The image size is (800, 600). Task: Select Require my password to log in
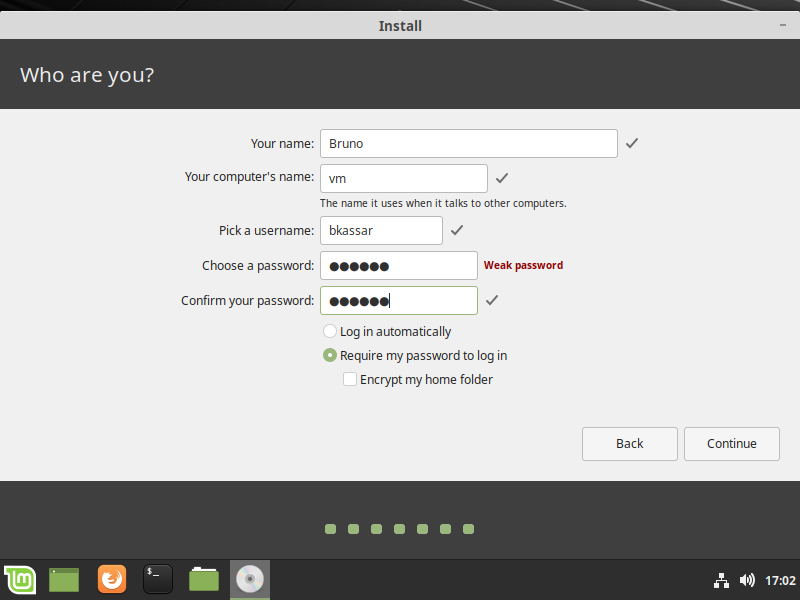415,356
